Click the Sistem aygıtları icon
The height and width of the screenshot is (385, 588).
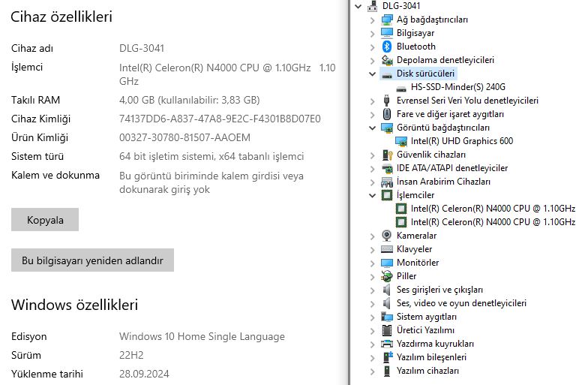387,317
